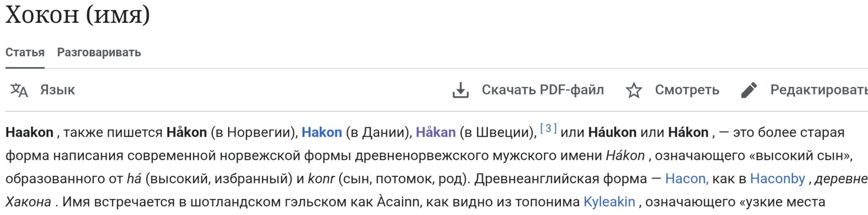Screen dimensions: 868x215
Task: Open the Haconby link
Action: [x=777, y=179]
